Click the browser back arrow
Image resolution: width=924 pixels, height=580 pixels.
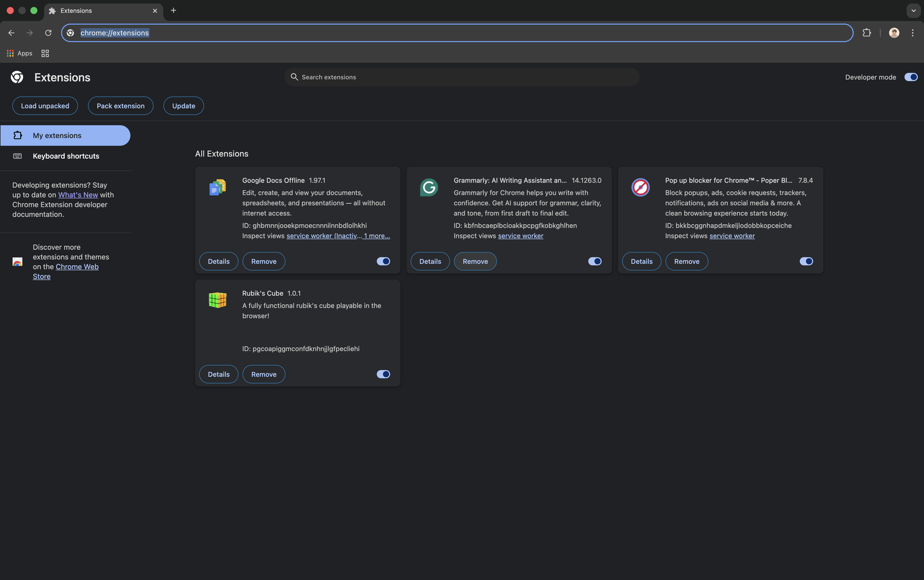12,33
